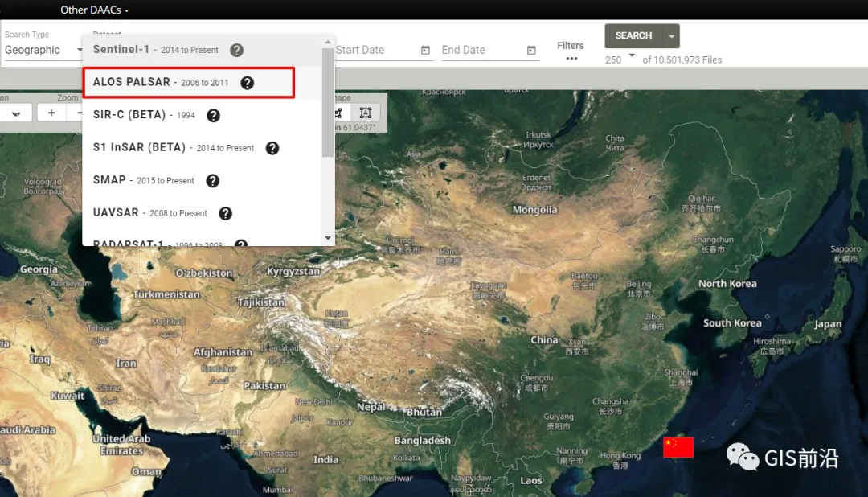Open help for the Sentinel-1 dataset
Image resolution: width=868 pixels, height=497 pixels.
click(x=236, y=51)
